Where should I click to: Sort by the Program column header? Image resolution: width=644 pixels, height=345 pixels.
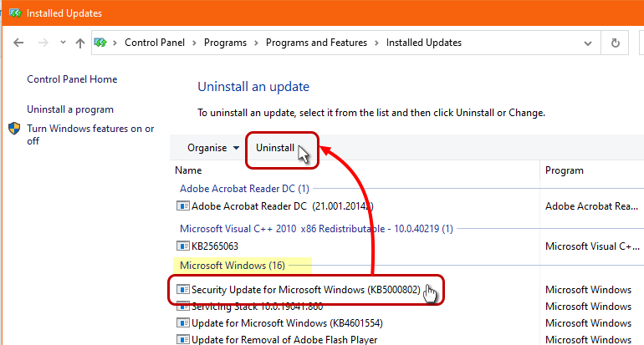[564, 170]
